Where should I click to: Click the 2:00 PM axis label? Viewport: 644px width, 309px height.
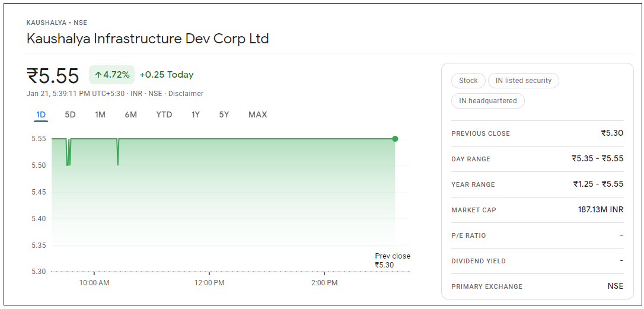pos(324,283)
